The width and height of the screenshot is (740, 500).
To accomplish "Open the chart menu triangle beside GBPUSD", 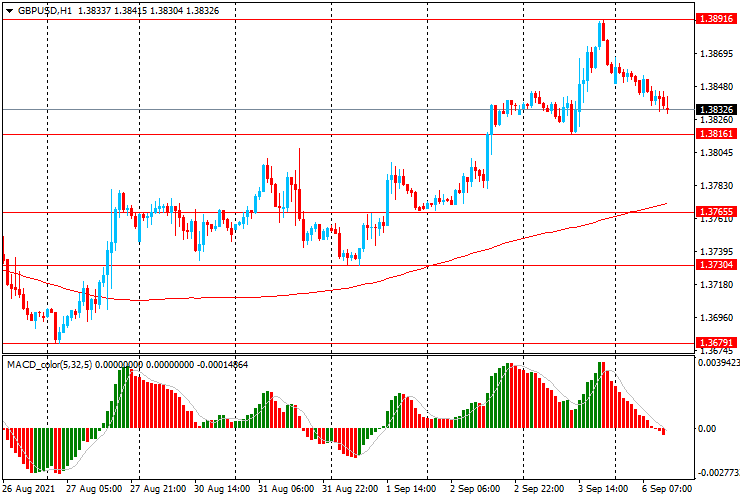I will (x=9, y=11).
